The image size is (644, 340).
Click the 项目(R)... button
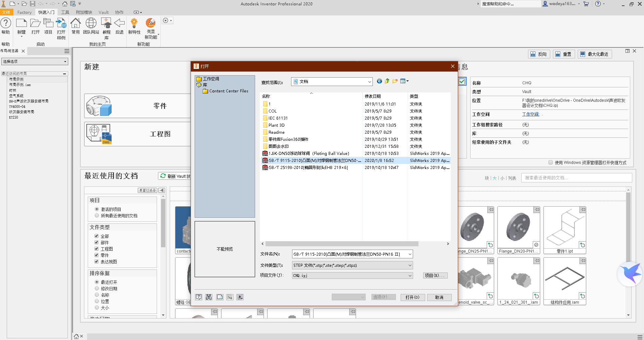(x=435, y=275)
